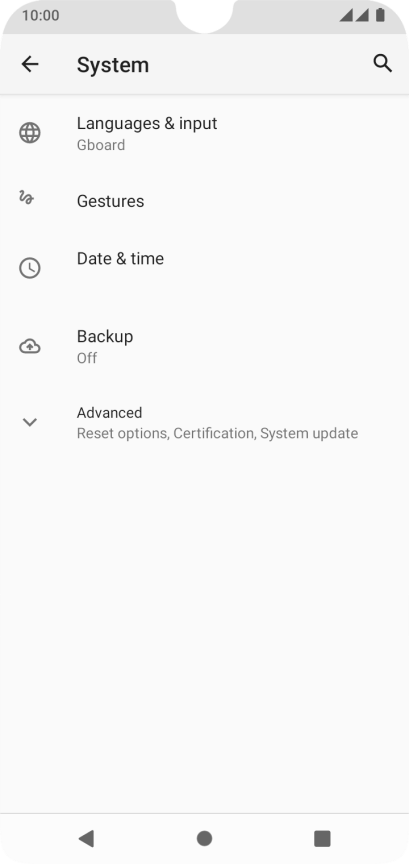Image resolution: width=409 pixels, height=864 pixels.
Task: Tap the cloud upload Backup icon
Action: [x=30, y=347]
